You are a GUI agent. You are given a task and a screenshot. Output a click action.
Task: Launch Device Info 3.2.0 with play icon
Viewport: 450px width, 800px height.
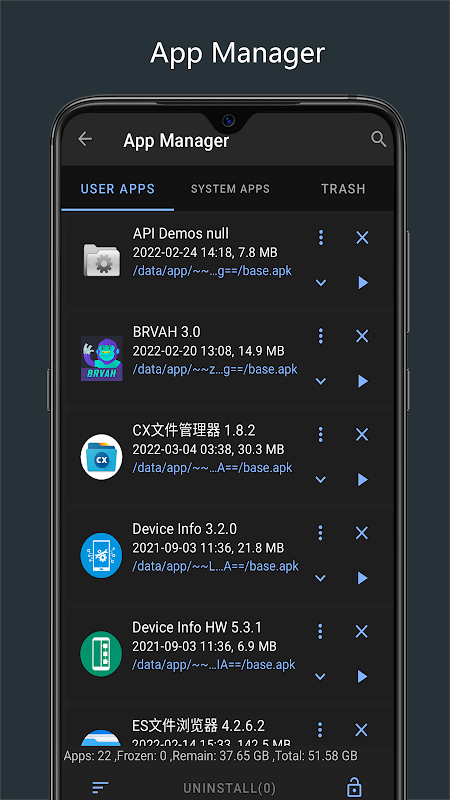[362, 578]
